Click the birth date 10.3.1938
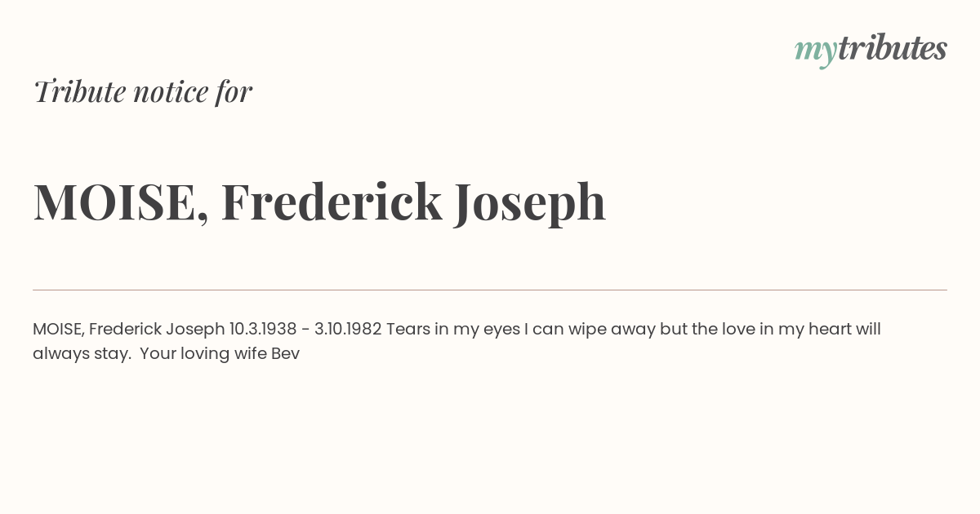Screen dimensions: 980x514 (x=263, y=330)
